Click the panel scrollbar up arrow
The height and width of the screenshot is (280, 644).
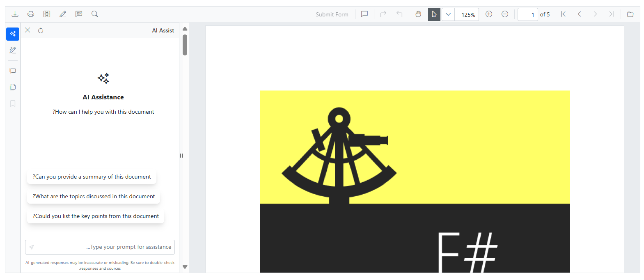pyautogui.click(x=185, y=29)
